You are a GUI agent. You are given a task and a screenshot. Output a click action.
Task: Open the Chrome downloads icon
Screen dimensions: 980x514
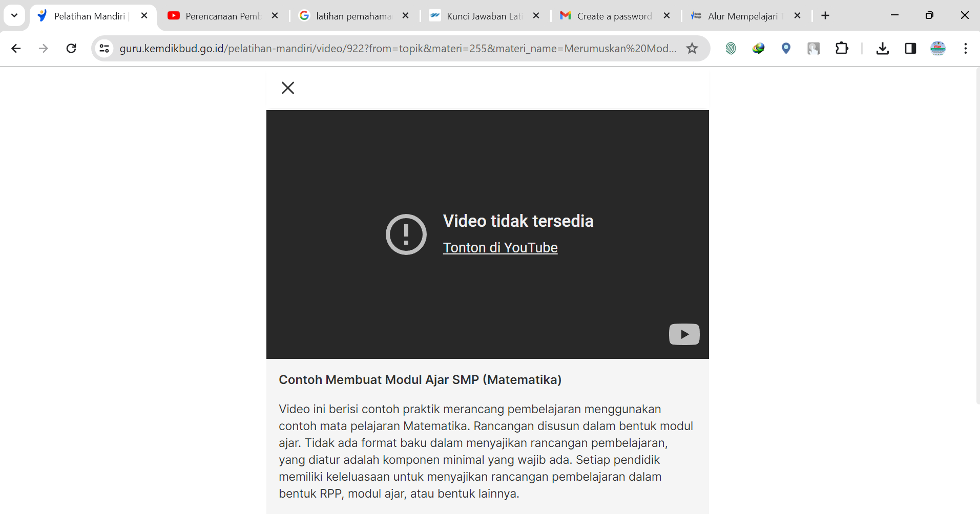point(882,49)
